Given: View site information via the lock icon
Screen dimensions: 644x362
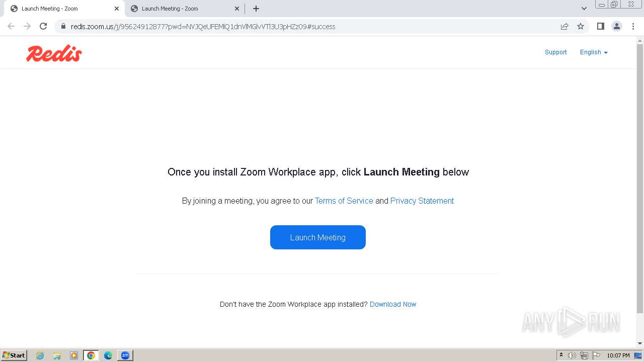Looking at the screenshot, I should click(63, 26).
